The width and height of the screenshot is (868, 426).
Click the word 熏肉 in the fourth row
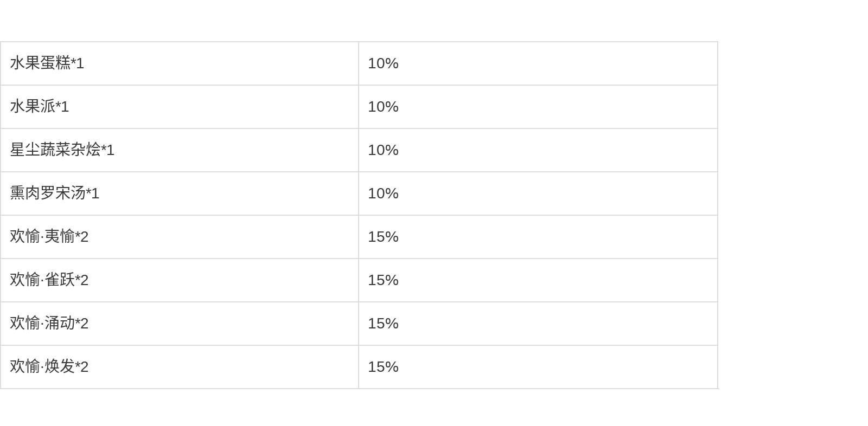pos(25,193)
